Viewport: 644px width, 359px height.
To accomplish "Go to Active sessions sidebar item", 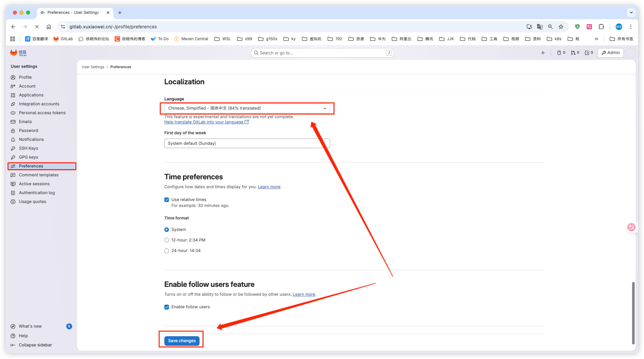I will coord(34,184).
